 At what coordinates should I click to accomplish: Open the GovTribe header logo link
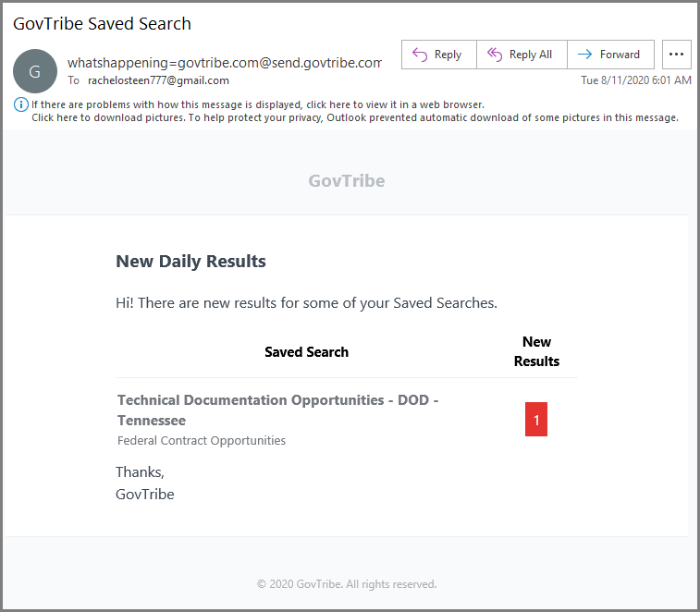pos(347,181)
